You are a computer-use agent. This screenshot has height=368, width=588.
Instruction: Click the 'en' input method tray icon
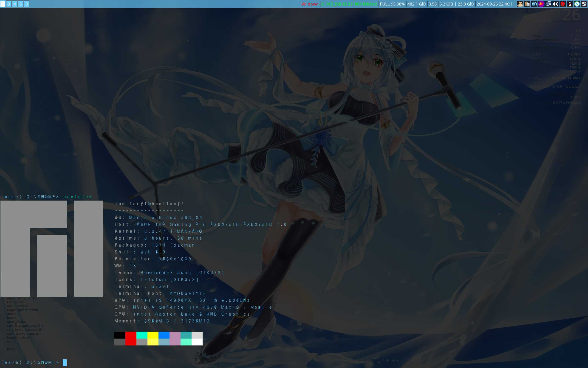(x=534, y=4)
